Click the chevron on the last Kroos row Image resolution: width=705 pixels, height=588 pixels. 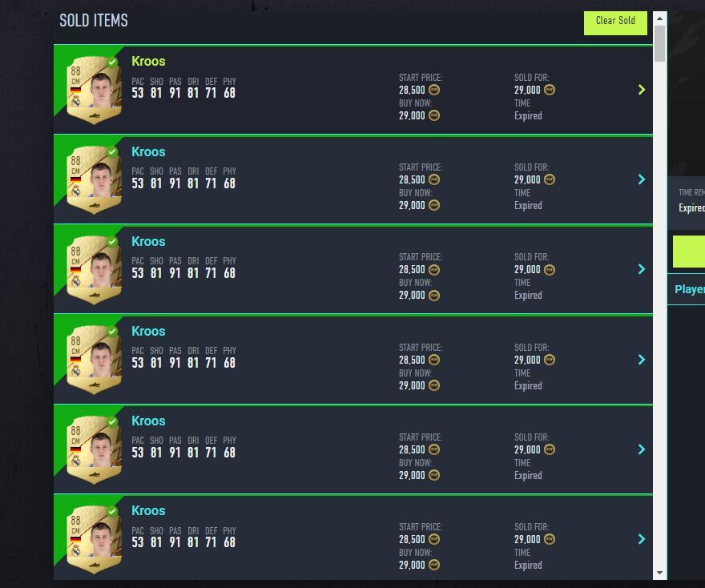pyautogui.click(x=642, y=539)
